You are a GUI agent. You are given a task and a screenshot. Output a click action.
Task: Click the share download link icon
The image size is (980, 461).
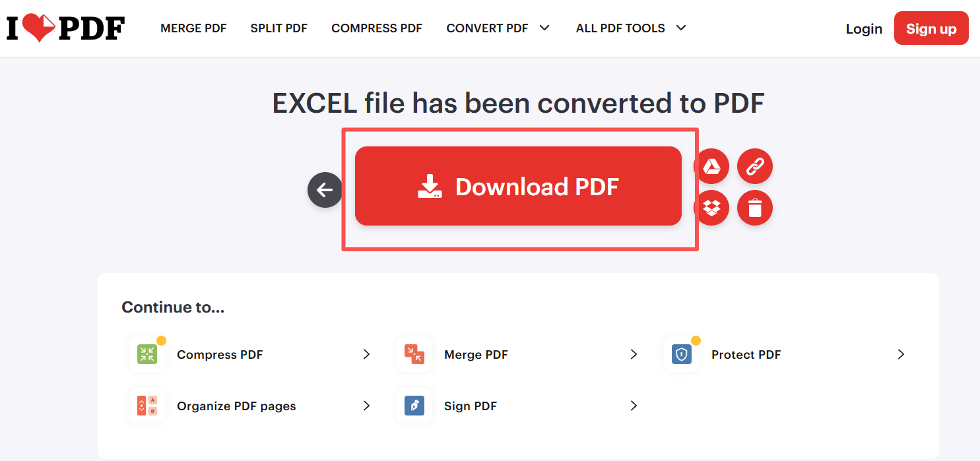point(754,166)
